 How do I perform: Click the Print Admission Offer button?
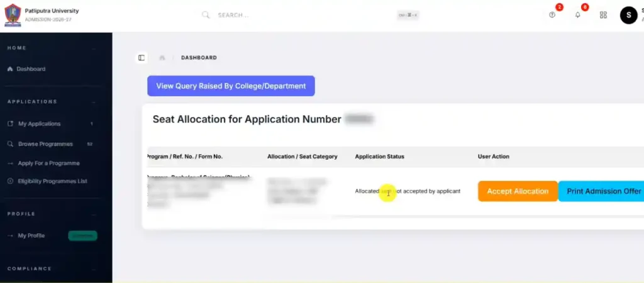click(x=602, y=191)
